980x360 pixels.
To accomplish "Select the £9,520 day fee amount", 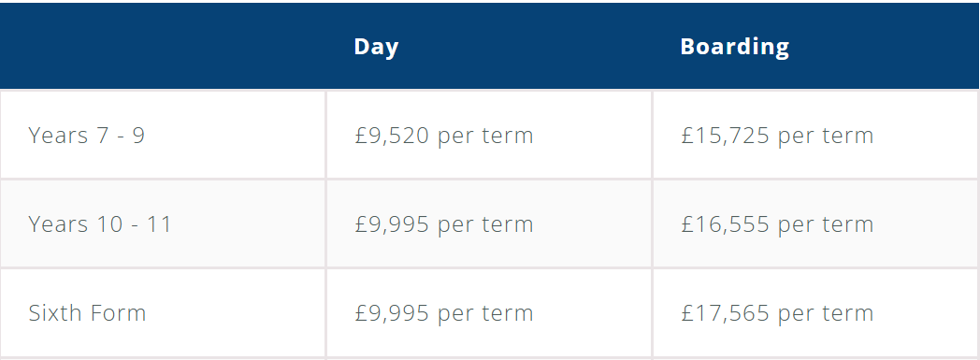I will click(x=392, y=137).
